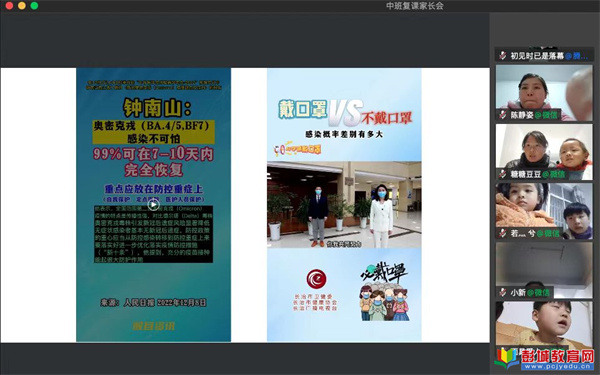Click the red 长治 logo on the mask poster

point(316,279)
